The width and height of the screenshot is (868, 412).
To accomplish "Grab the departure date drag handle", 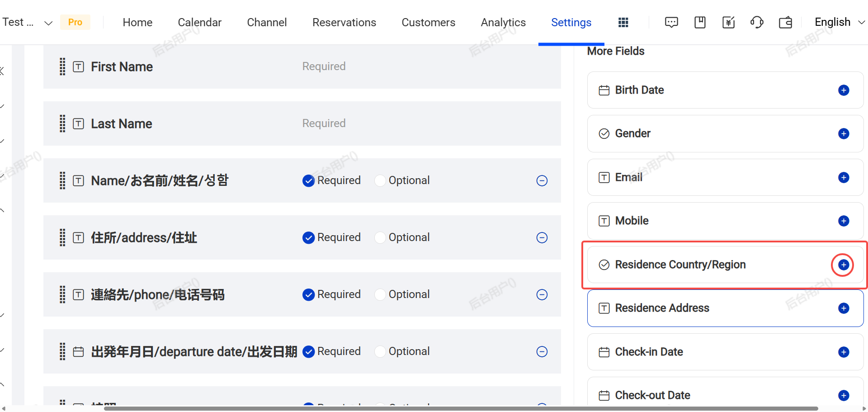I will click(x=62, y=351).
